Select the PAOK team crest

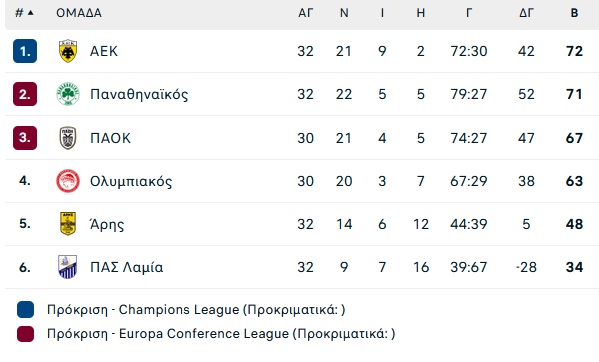(68, 138)
